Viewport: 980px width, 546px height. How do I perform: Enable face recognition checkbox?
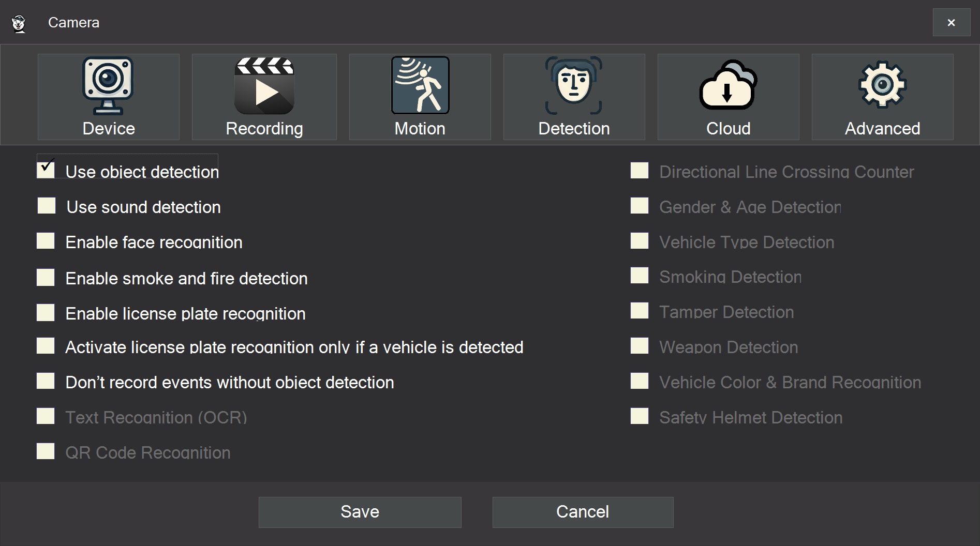coord(46,241)
